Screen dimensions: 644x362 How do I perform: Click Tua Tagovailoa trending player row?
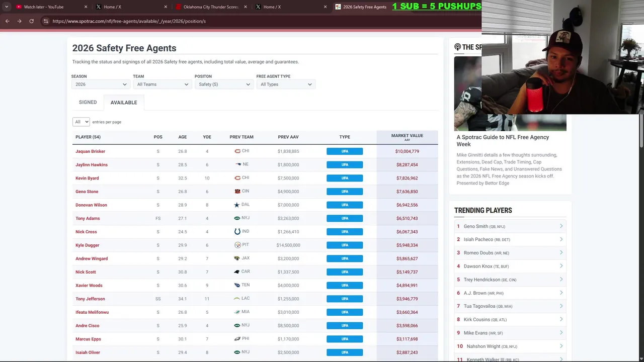510,306
